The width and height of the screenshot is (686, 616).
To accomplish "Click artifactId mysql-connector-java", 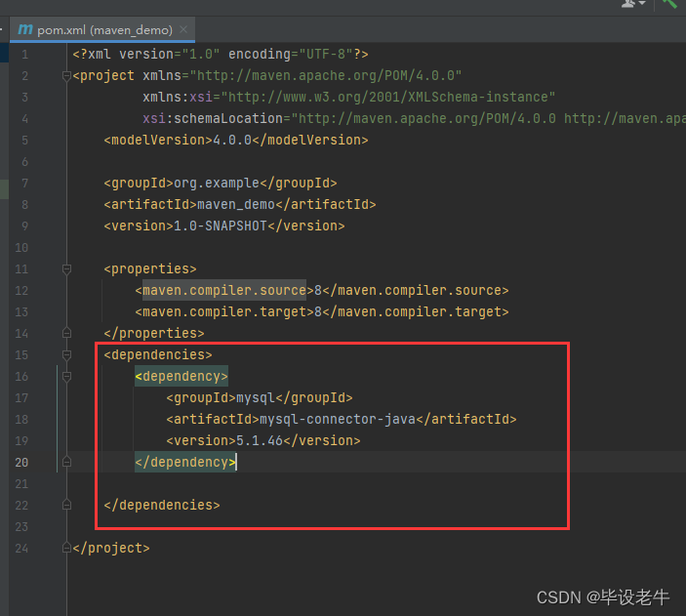I will click(338, 420).
